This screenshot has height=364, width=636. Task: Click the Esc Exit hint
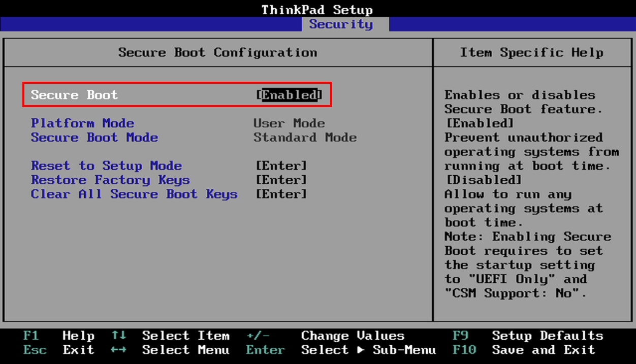click(x=59, y=350)
